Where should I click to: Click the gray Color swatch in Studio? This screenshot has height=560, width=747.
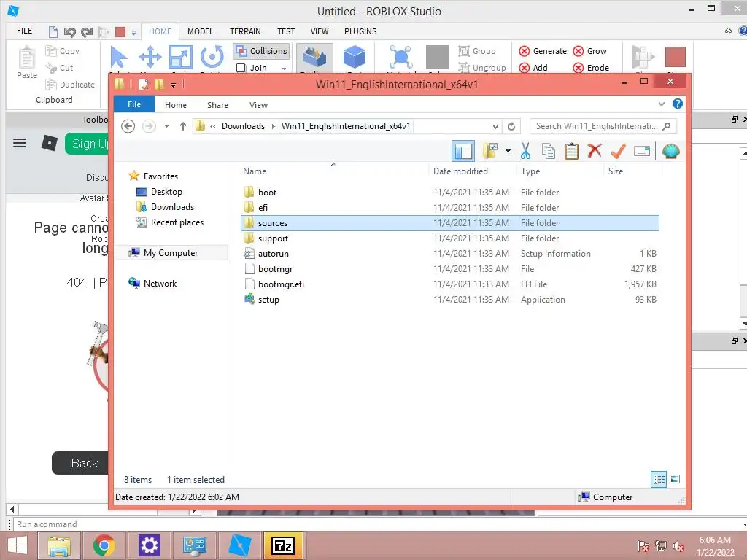(438, 57)
